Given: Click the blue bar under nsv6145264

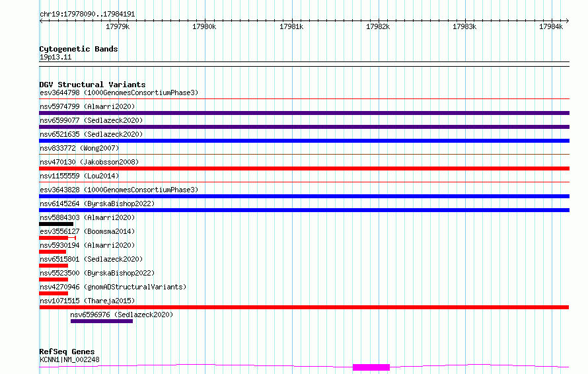Looking at the screenshot, I should pyautogui.click(x=304, y=210).
